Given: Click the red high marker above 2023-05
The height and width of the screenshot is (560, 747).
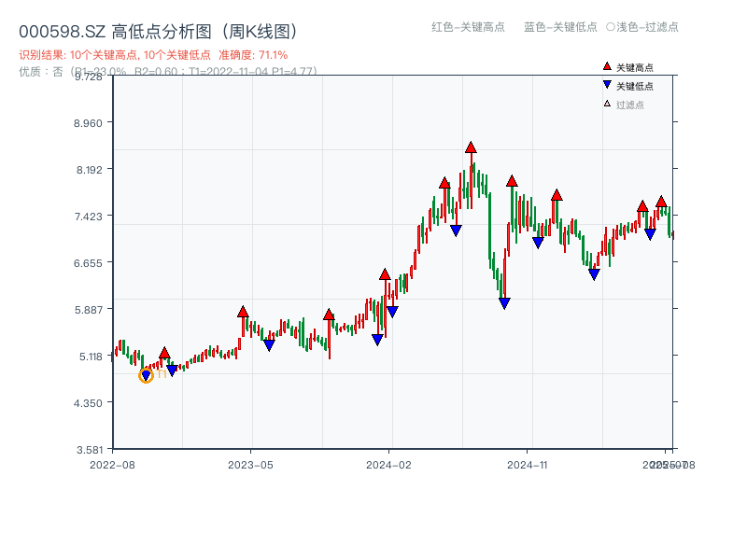Looking at the screenshot, I should [243, 312].
